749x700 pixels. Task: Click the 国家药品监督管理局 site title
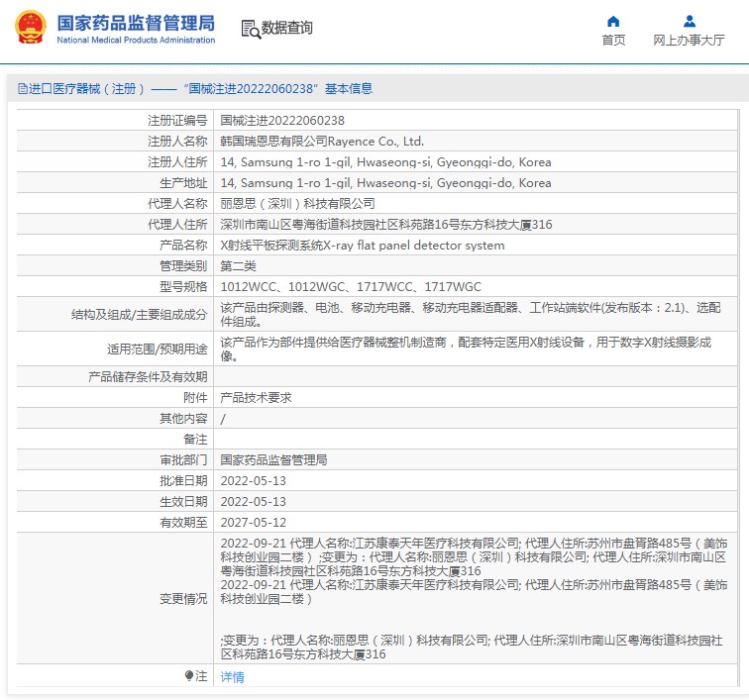click(136, 21)
